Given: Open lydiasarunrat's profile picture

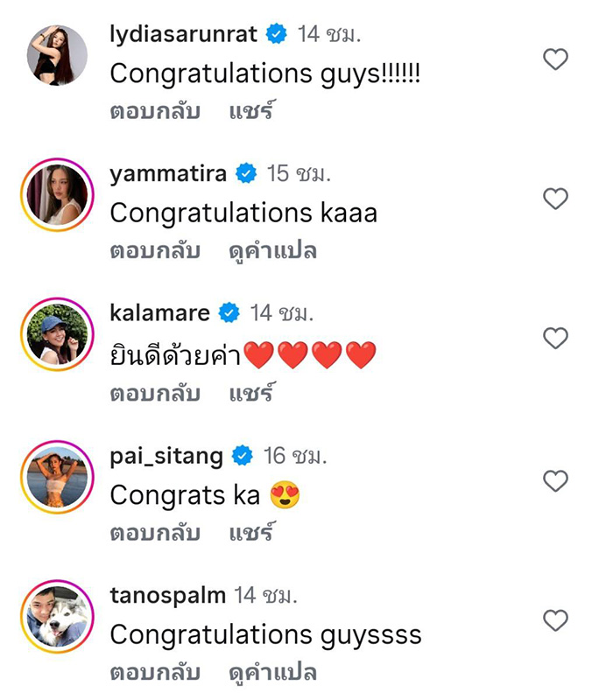Looking at the screenshot, I should click(57, 55).
